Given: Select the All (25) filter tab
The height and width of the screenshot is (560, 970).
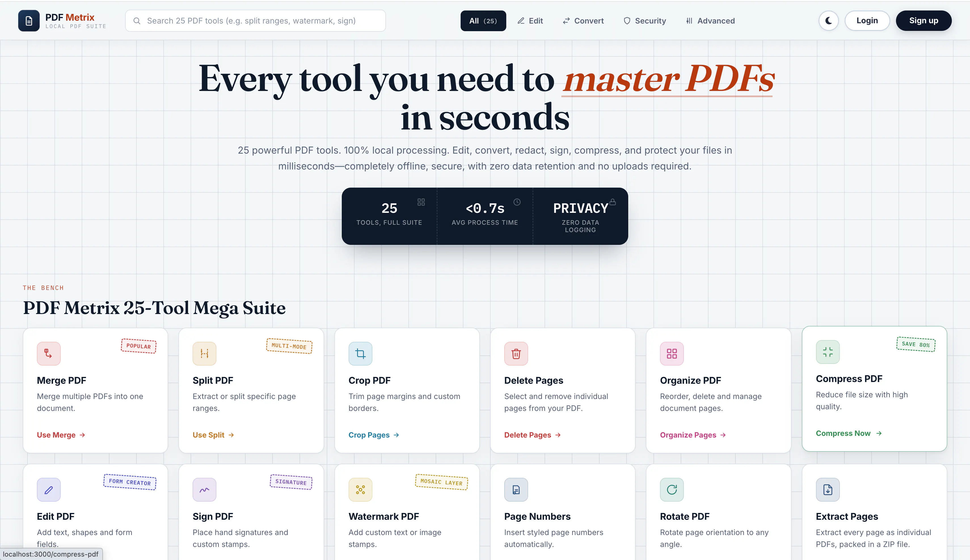Looking at the screenshot, I should (x=483, y=21).
